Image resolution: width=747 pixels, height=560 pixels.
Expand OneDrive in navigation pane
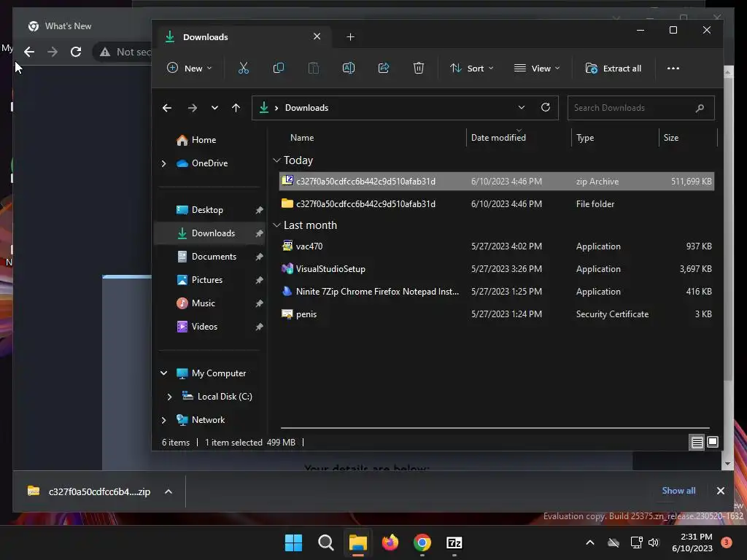pyautogui.click(x=164, y=163)
